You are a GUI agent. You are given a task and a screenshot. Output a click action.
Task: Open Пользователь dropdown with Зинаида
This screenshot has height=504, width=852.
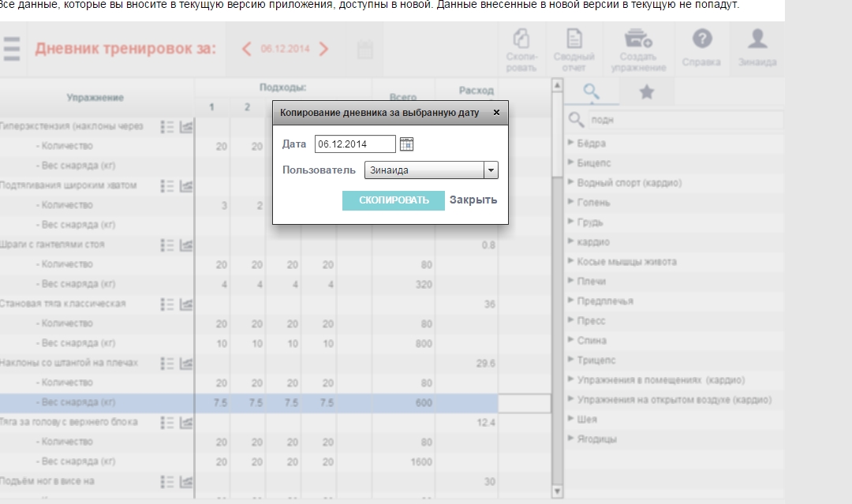[432, 170]
